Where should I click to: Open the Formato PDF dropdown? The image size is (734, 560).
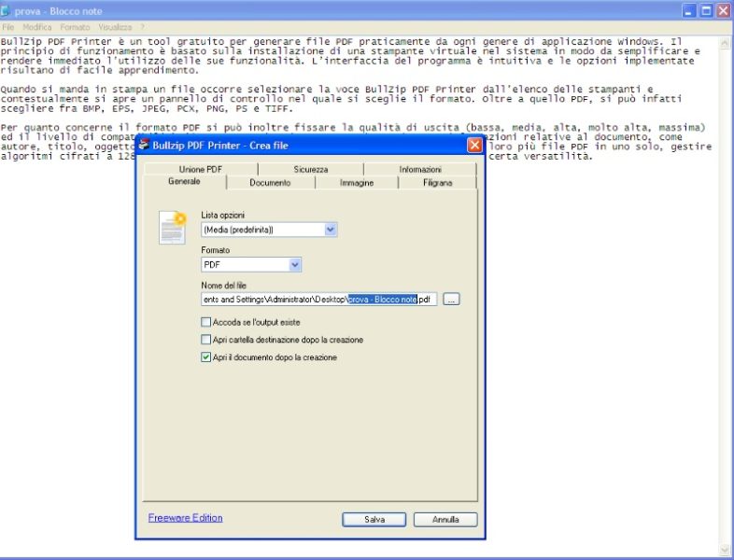click(295, 265)
